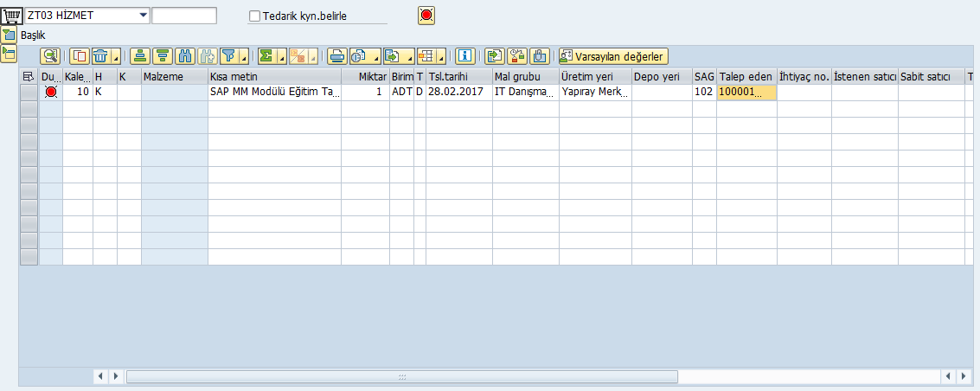Open the export dropdown arrow
The height and width of the screenshot is (391, 980).
click(x=410, y=56)
